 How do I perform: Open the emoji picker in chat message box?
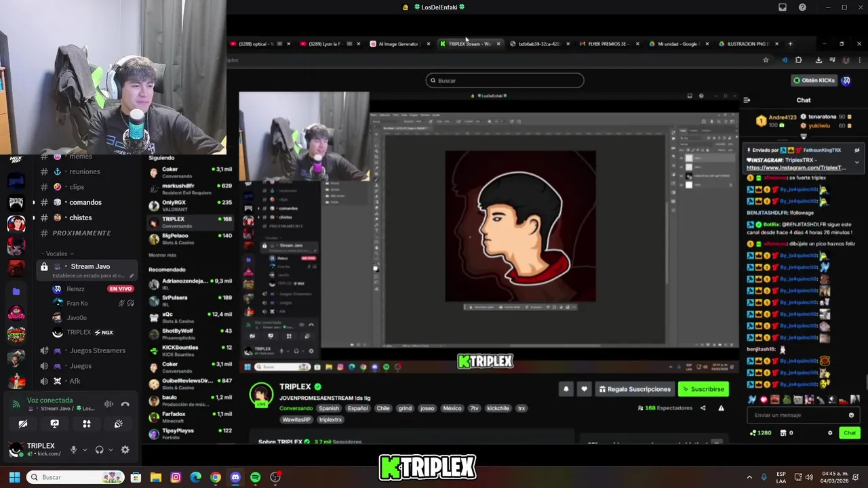(x=851, y=415)
